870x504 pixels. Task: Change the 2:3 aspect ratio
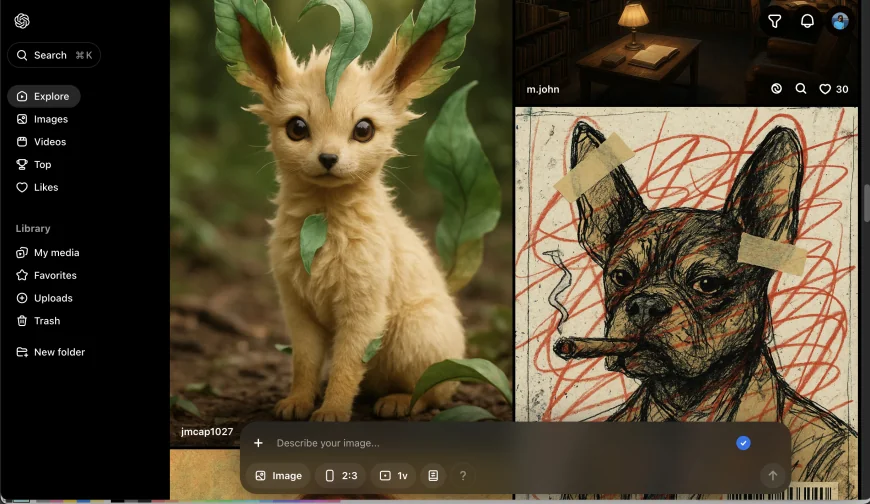[x=341, y=476]
